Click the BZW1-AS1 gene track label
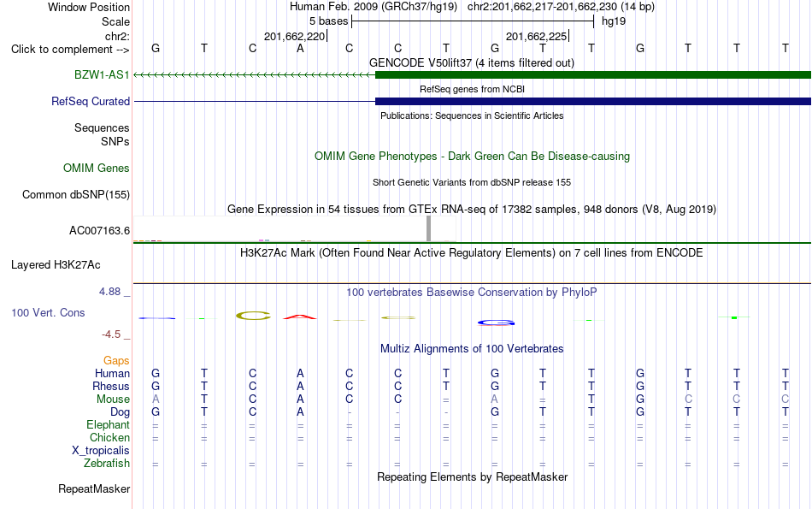 (x=102, y=74)
